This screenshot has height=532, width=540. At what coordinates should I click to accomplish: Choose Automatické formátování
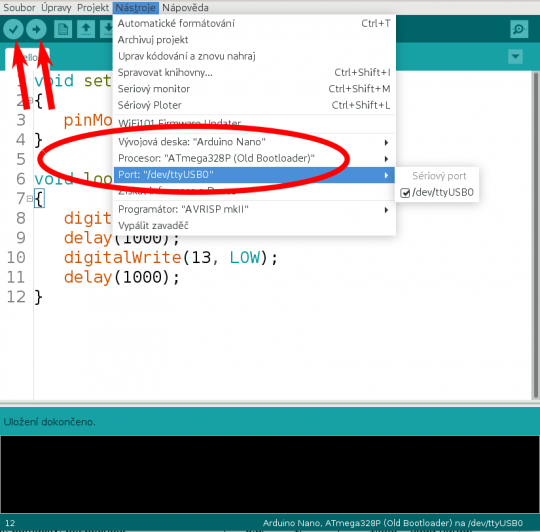click(254, 23)
